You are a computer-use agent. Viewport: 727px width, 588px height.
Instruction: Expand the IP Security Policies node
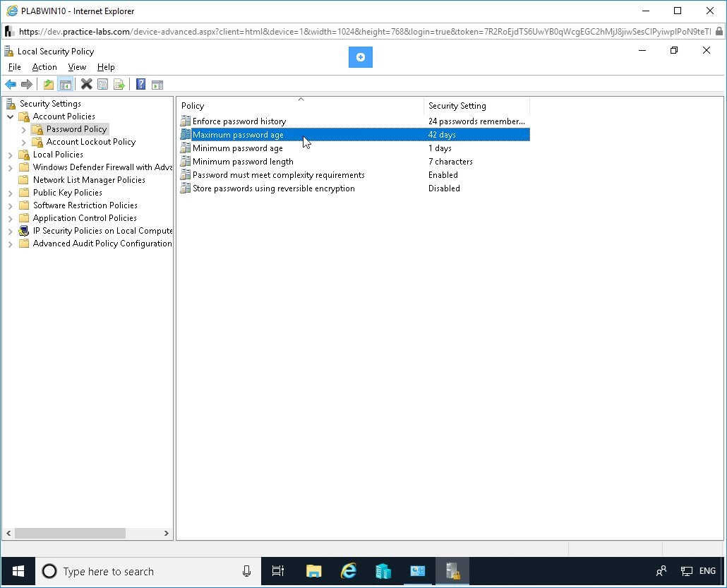[x=10, y=231]
